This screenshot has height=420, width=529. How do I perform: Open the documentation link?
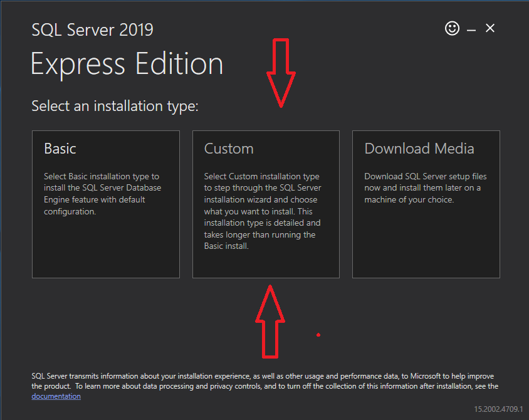pyautogui.click(x=56, y=396)
